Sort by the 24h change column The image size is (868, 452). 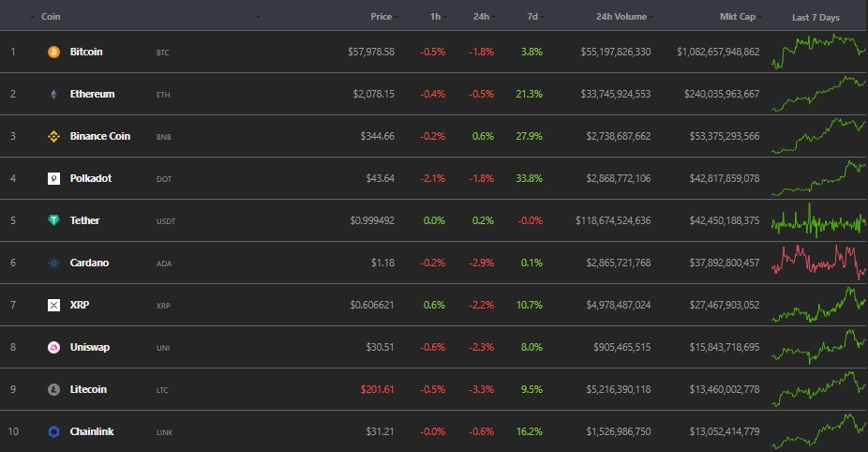pos(481,17)
